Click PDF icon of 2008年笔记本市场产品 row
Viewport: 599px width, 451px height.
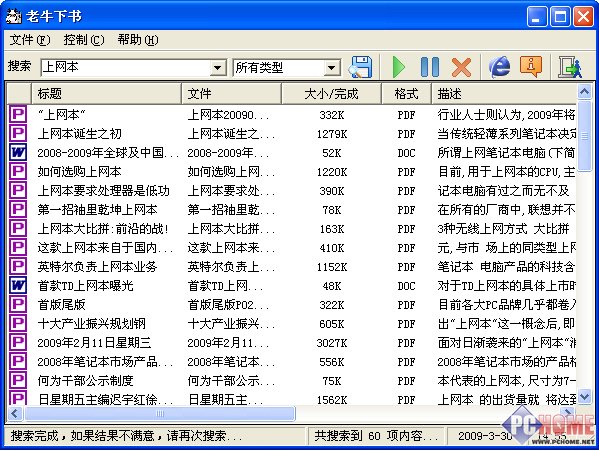tap(18, 361)
